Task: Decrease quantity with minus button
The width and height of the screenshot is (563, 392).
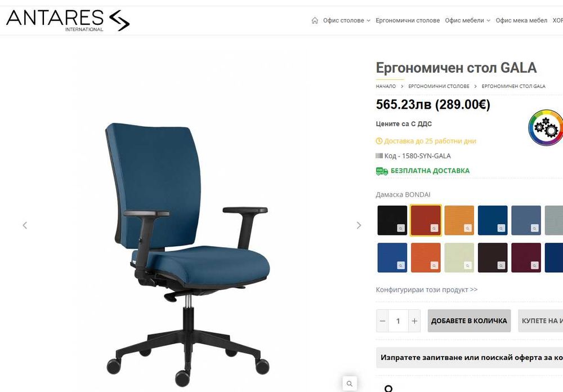Action: 382,321
